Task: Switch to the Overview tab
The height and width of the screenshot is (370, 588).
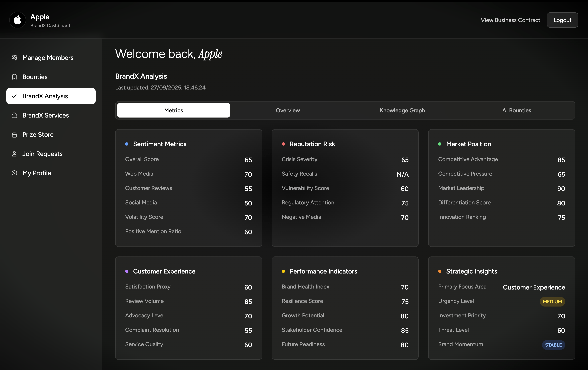Action: [x=288, y=111]
